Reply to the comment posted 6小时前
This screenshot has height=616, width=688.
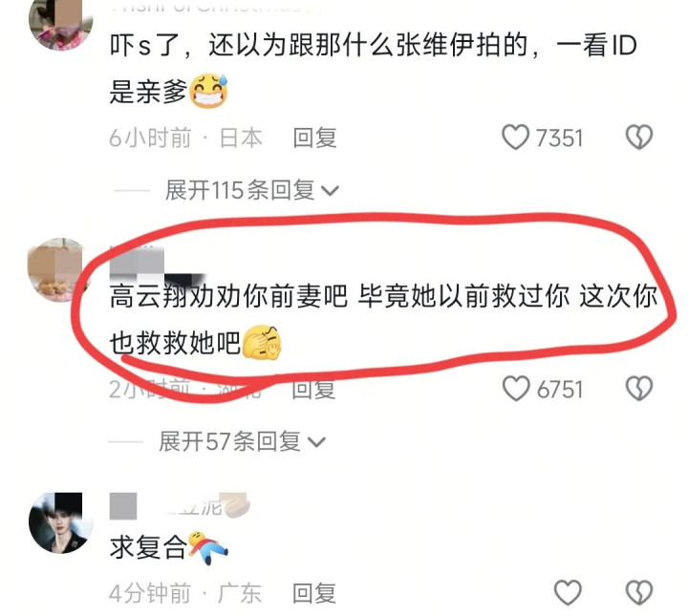pos(314,138)
